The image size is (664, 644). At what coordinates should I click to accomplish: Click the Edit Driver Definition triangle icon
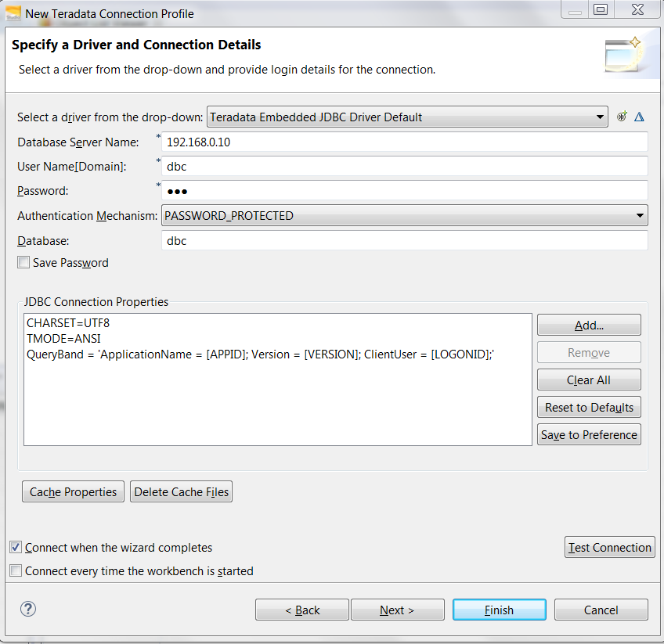[x=639, y=117]
